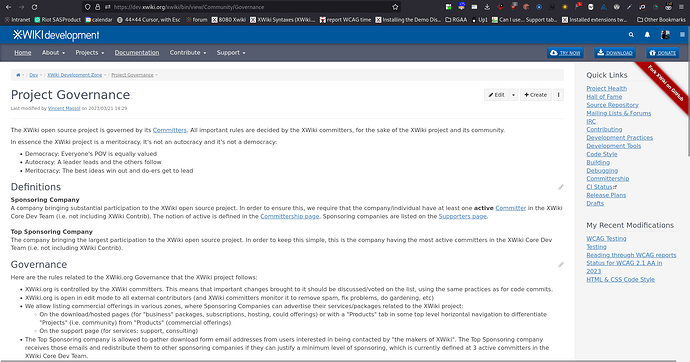Click the Create page button
Image resolution: width=690 pixels, height=362 pixels.
click(x=536, y=95)
